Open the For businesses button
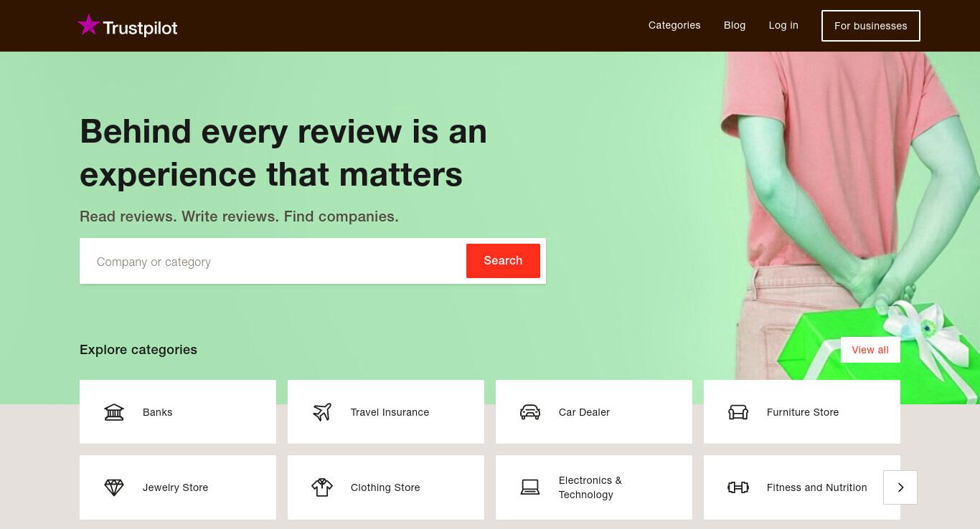 (x=871, y=26)
